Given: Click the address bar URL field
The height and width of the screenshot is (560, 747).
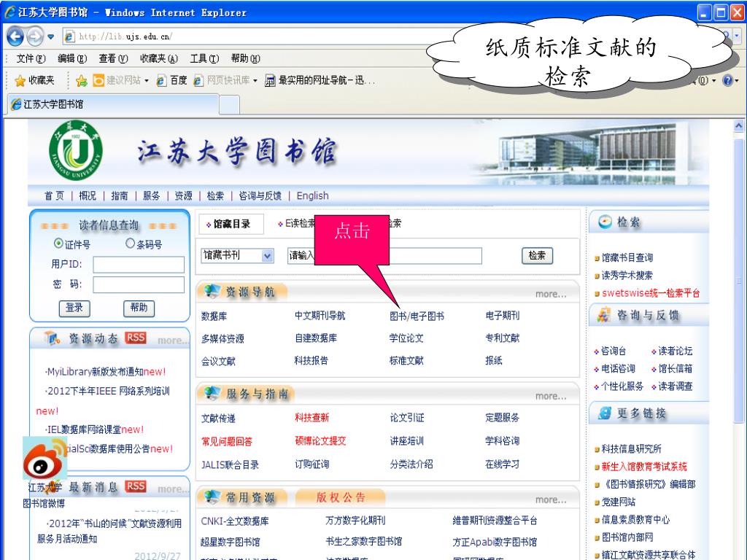Looking at the screenshot, I should pyautogui.click(x=258, y=36).
